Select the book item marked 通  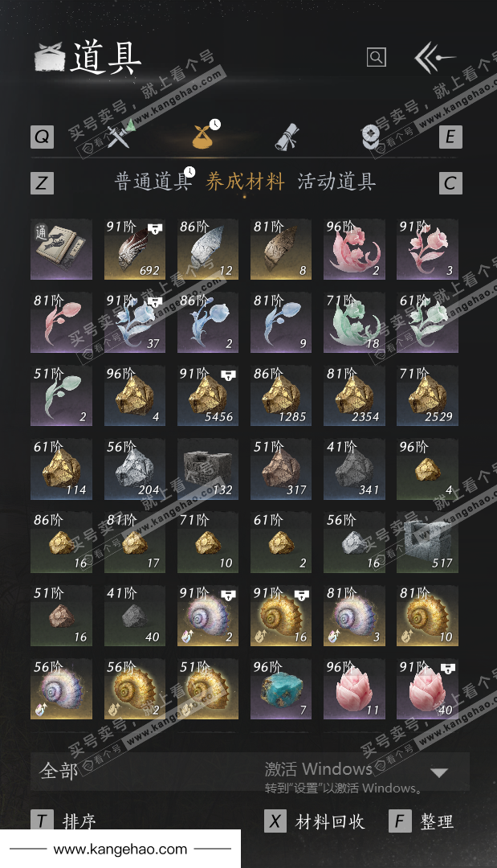(61, 249)
